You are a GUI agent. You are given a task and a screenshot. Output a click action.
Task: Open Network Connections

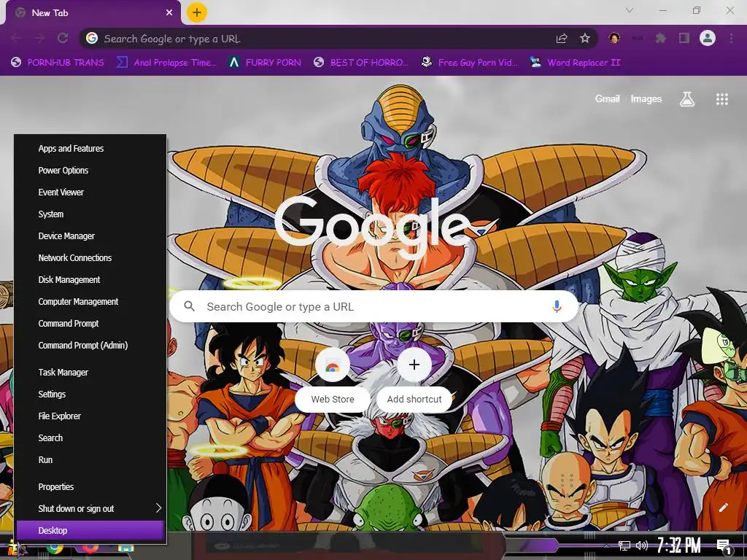[90, 258]
